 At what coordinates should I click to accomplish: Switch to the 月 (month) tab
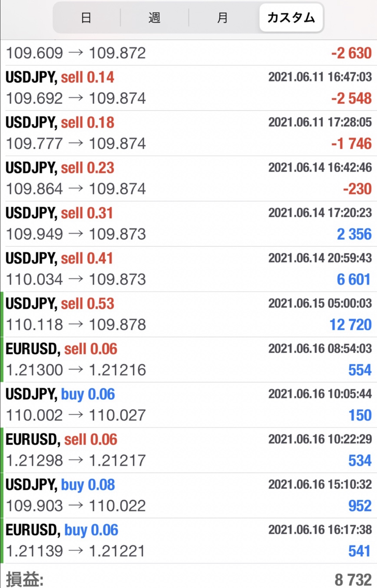(x=223, y=17)
